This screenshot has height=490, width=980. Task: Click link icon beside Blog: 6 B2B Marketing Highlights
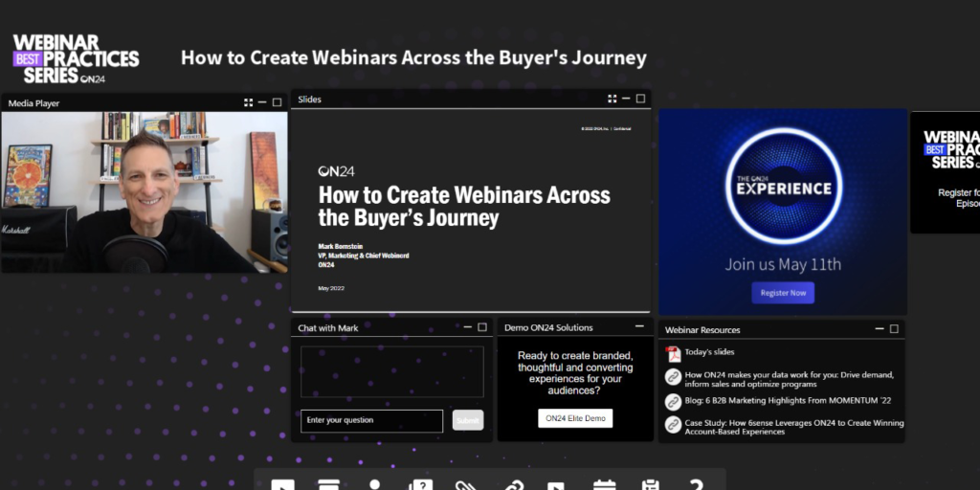[673, 401]
